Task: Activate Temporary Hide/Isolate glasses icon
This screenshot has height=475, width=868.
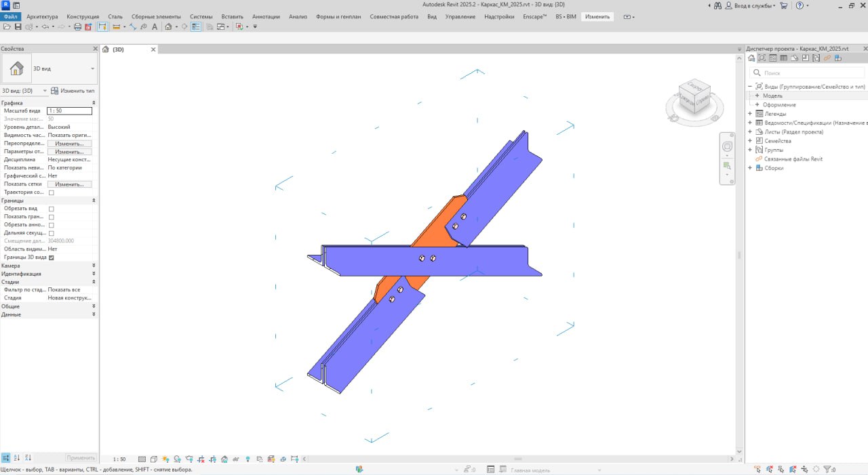Action: 235,459
